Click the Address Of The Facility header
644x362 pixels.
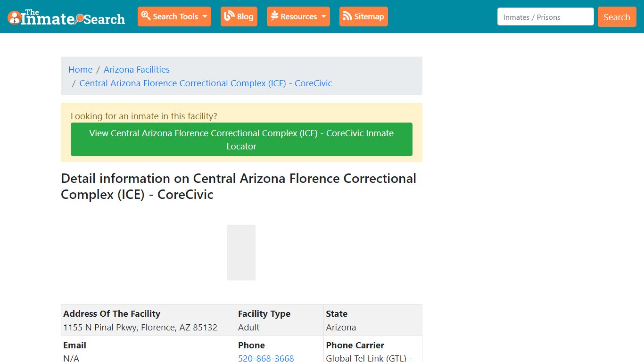pos(112,313)
